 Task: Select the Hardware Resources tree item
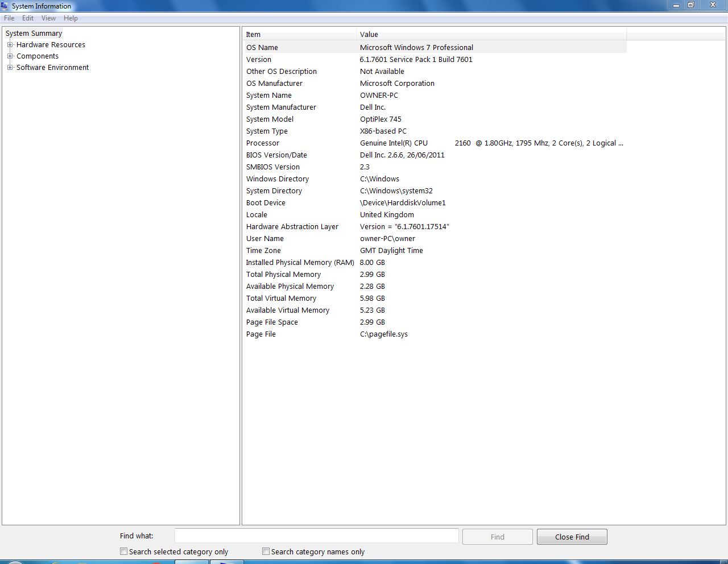51,45
